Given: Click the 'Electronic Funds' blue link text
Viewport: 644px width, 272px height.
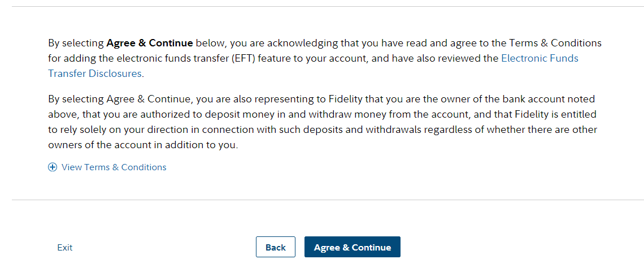Looking at the screenshot, I should coord(539,58).
